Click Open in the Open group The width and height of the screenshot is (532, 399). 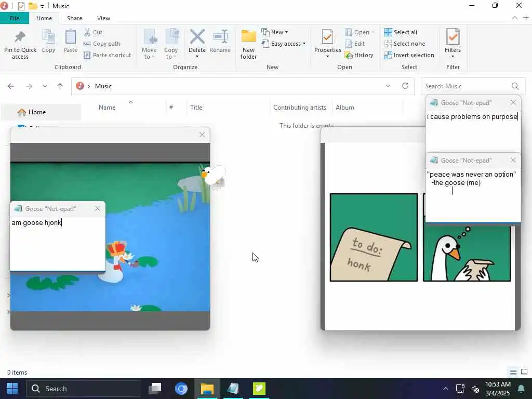point(360,32)
